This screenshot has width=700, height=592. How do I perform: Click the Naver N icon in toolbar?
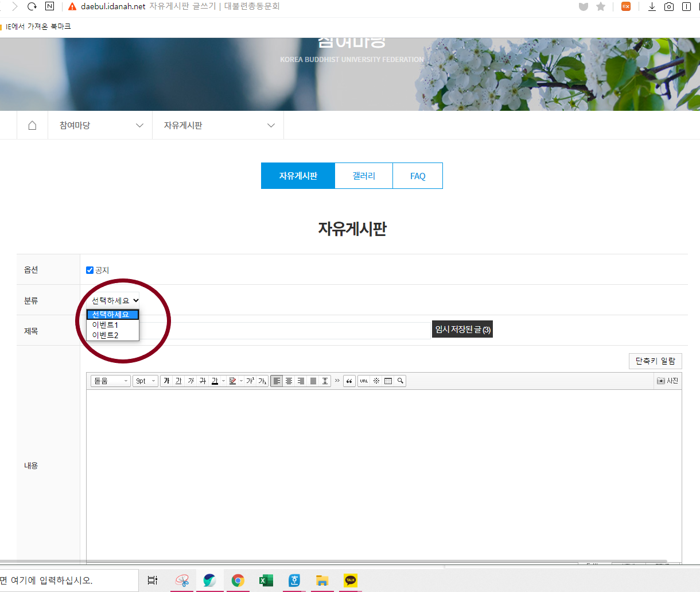click(x=49, y=6)
